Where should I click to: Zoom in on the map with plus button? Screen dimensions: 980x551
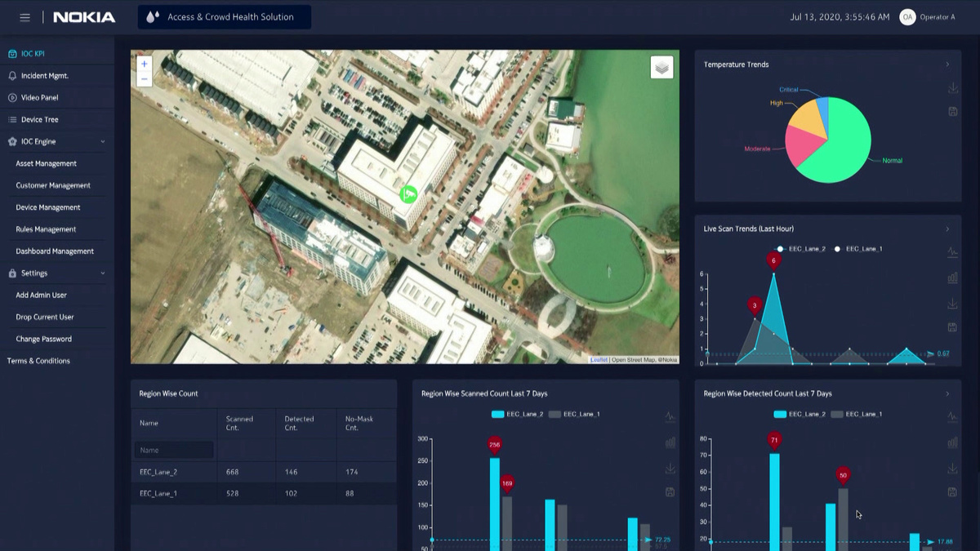(x=145, y=64)
